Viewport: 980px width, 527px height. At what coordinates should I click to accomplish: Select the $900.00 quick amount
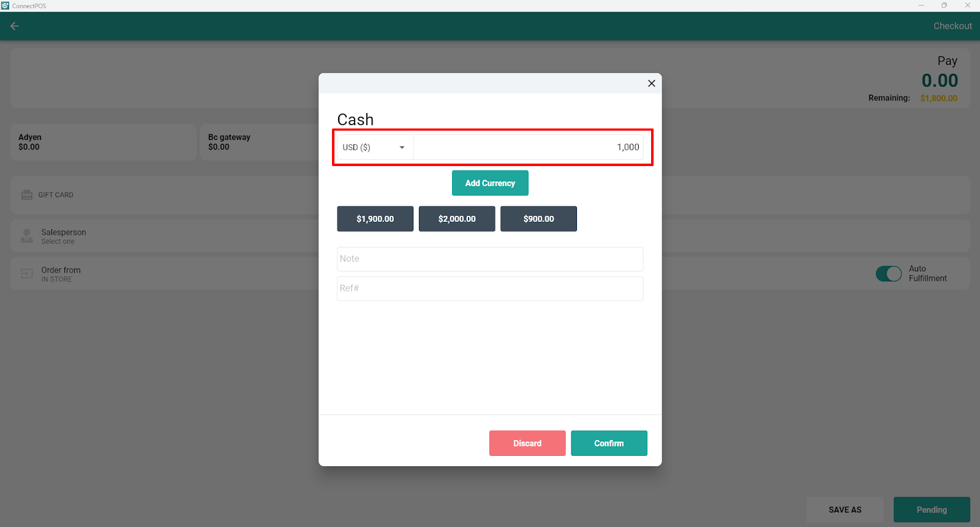[x=538, y=219]
